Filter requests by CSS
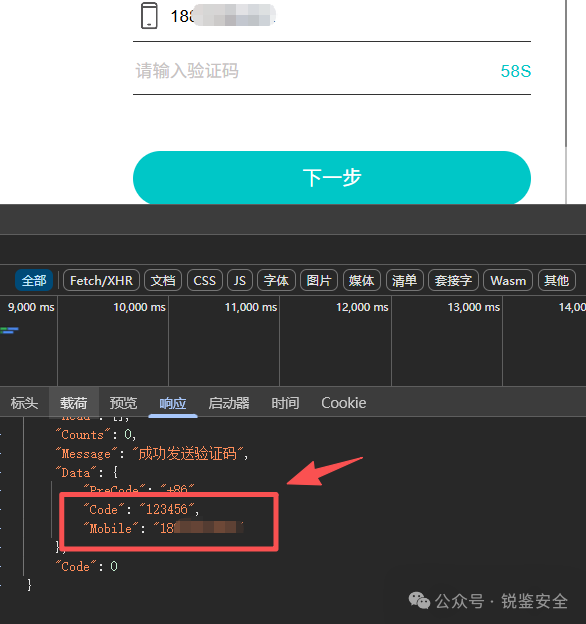 click(204, 281)
